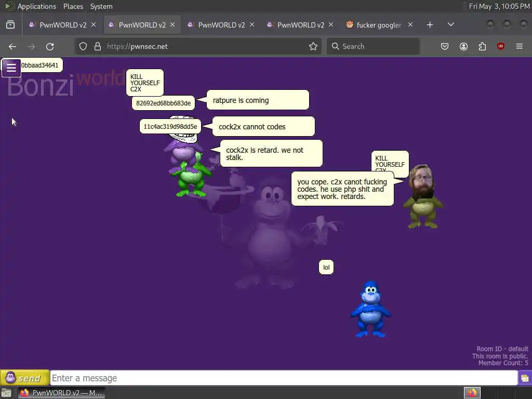Click the Applications menu logo icon
This screenshot has height=399, width=532.
[9, 6]
